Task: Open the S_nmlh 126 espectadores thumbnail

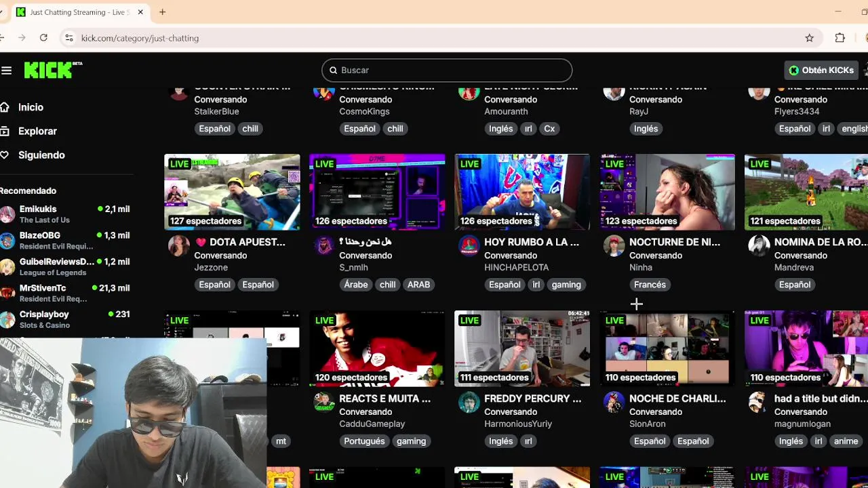Action: (377, 192)
